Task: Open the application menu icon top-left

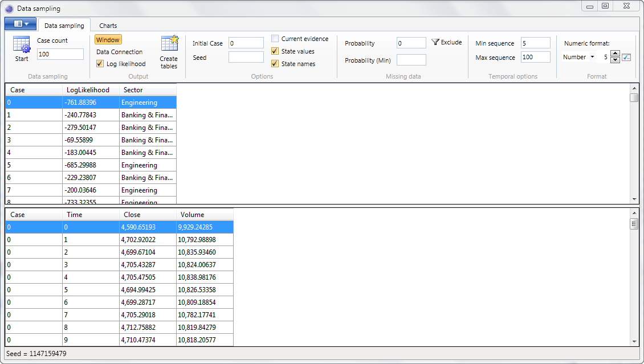Action: (x=20, y=24)
